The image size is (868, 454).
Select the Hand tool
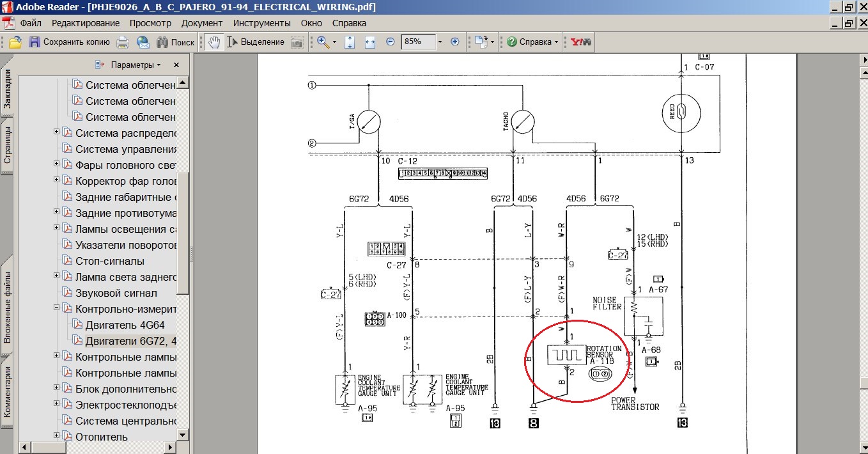(213, 42)
